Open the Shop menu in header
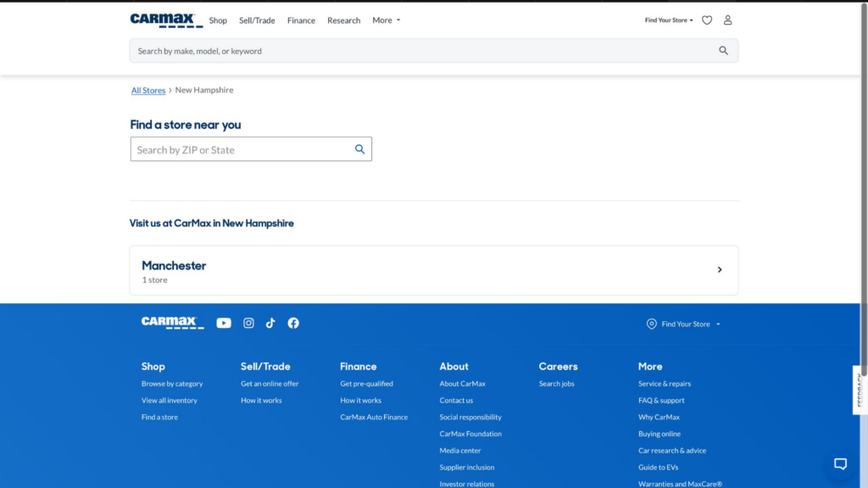Viewport: 868px width, 488px height. coord(218,20)
